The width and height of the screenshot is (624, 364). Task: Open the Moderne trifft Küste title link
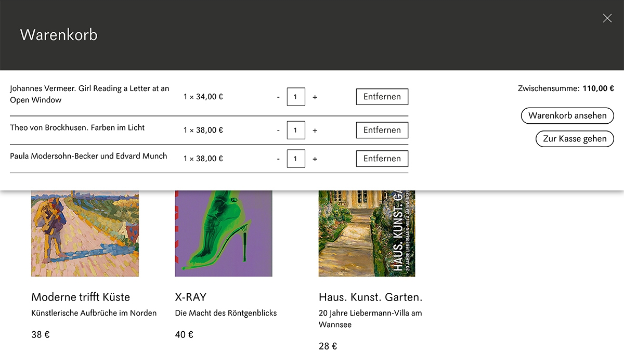pos(81,297)
